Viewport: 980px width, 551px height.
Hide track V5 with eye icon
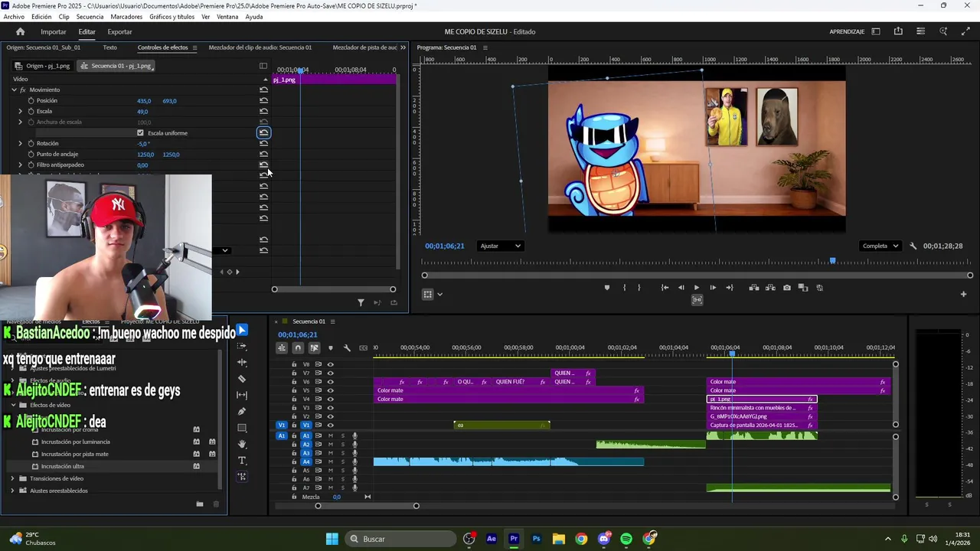pyautogui.click(x=331, y=390)
